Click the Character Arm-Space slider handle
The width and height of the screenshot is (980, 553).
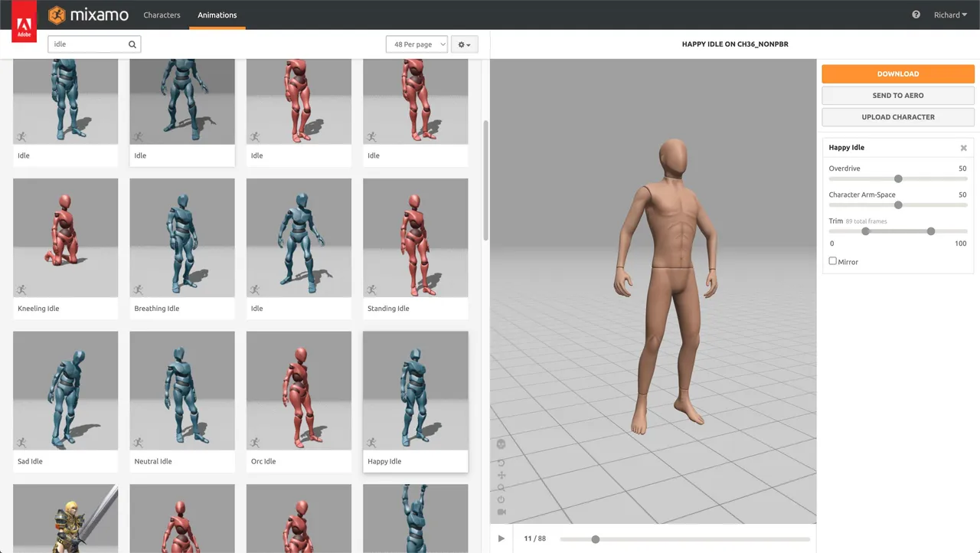pos(898,205)
